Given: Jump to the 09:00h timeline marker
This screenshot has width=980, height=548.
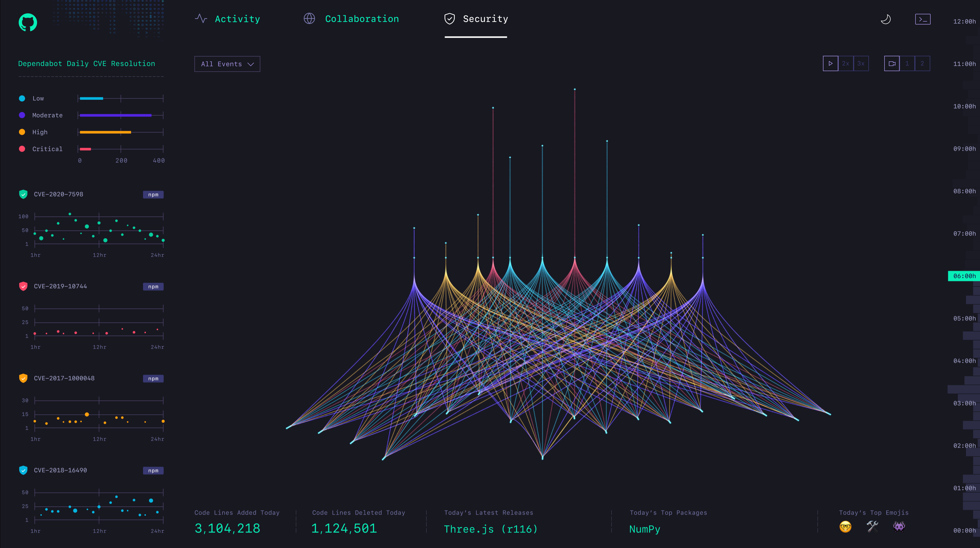Looking at the screenshot, I should click(x=964, y=149).
